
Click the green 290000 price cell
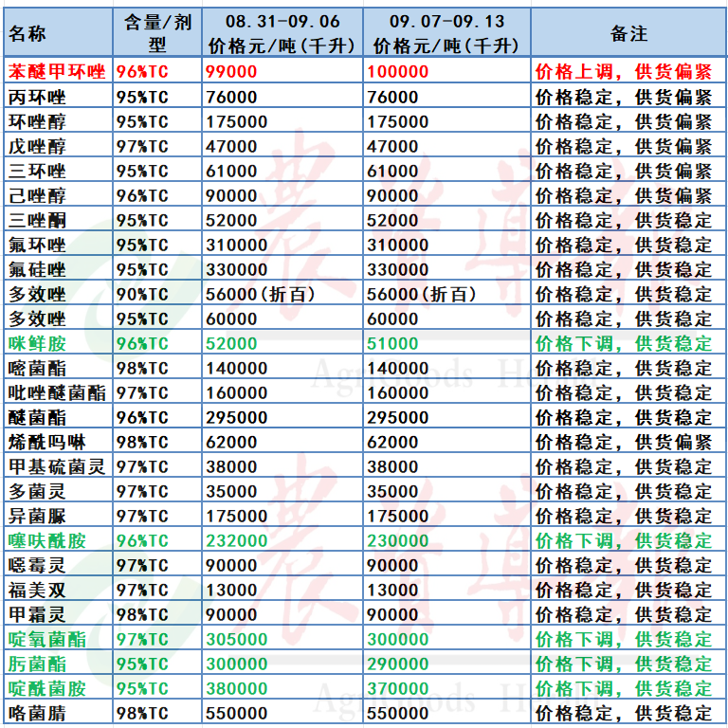(397, 664)
